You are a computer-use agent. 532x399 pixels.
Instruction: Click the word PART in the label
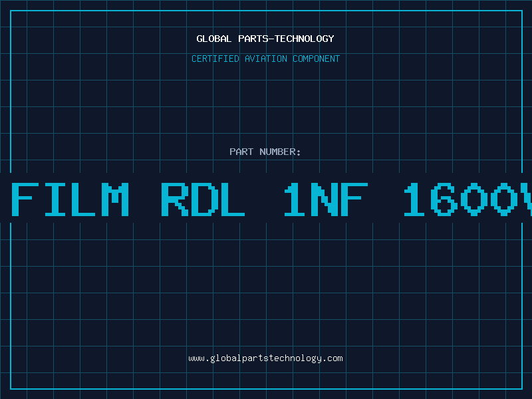(x=241, y=152)
